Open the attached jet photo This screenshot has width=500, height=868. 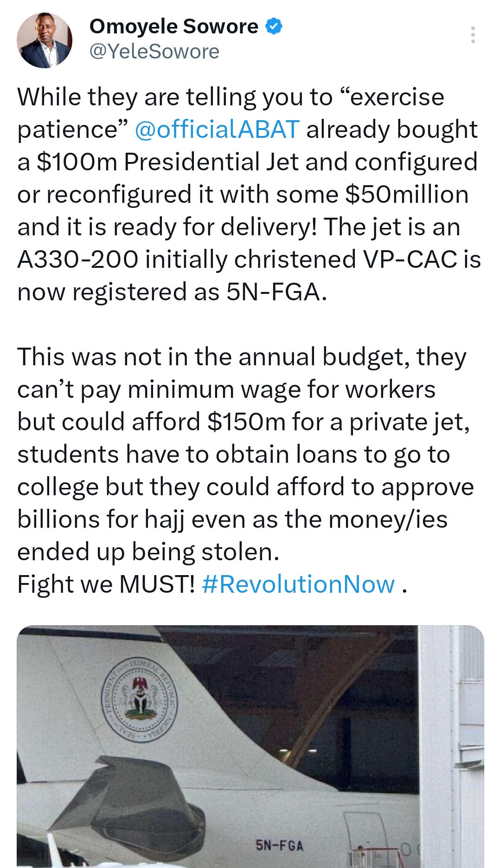pos(250,746)
